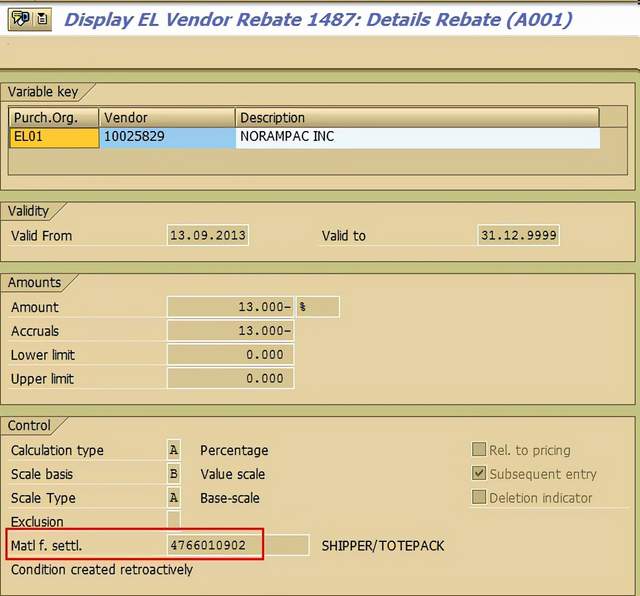The image size is (640, 596).
Task: Click the Value scale description text
Action: click(x=233, y=474)
